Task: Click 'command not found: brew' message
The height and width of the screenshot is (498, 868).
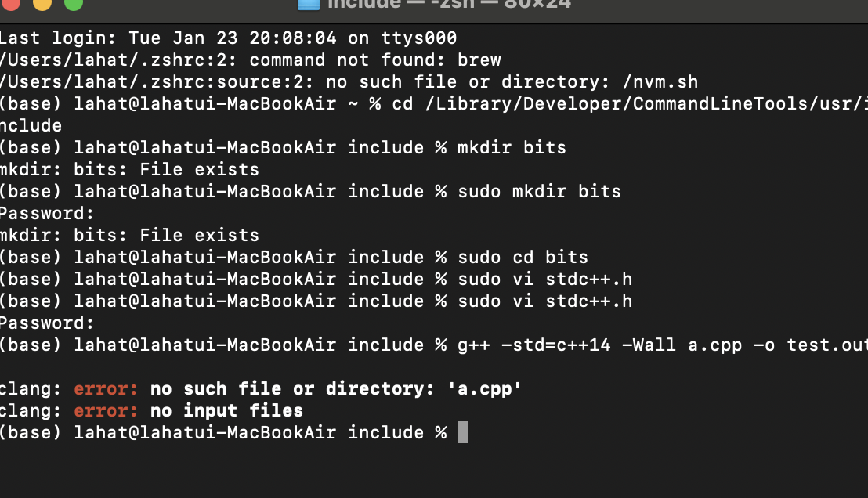Action: [374, 60]
